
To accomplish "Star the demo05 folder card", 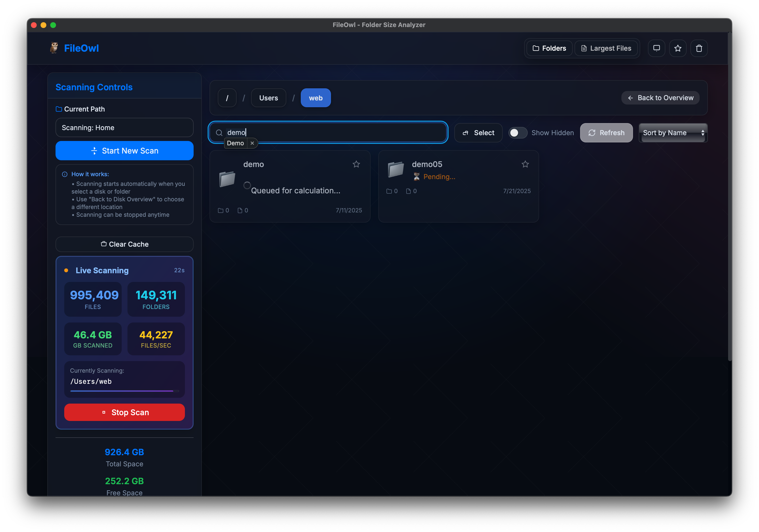I will coord(525,164).
